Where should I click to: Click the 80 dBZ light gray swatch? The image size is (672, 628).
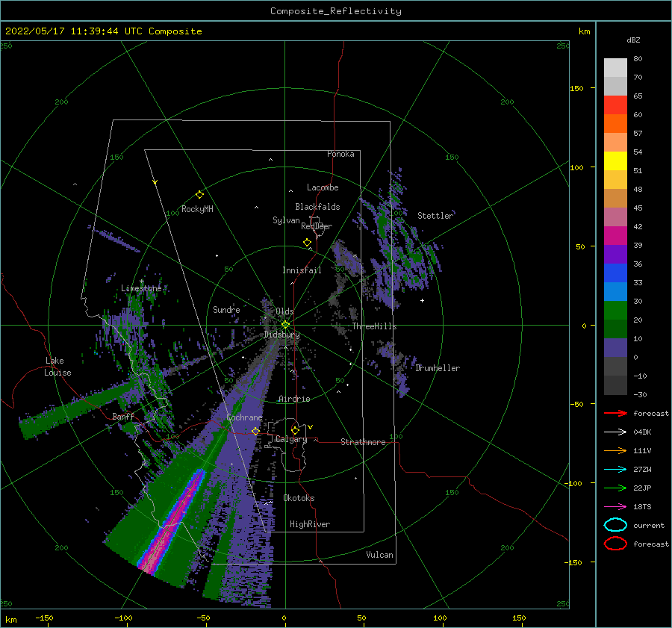[x=615, y=67]
